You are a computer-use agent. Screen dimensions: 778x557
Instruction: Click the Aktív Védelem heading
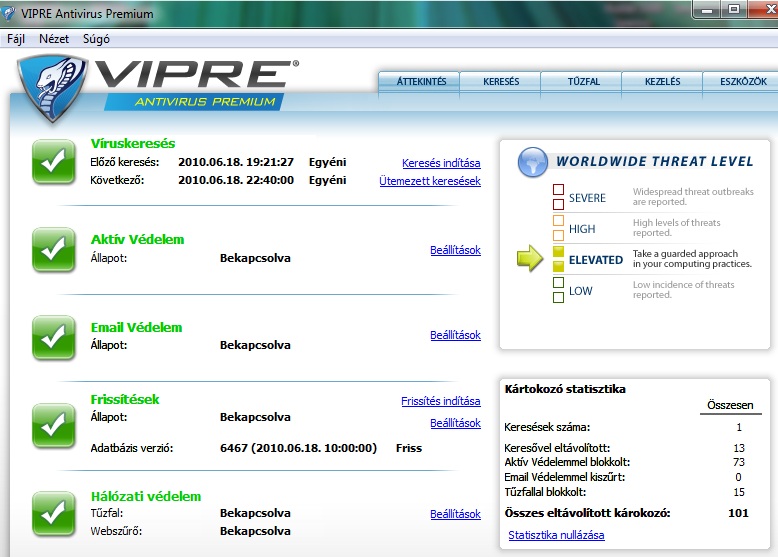click(x=137, y=240)
